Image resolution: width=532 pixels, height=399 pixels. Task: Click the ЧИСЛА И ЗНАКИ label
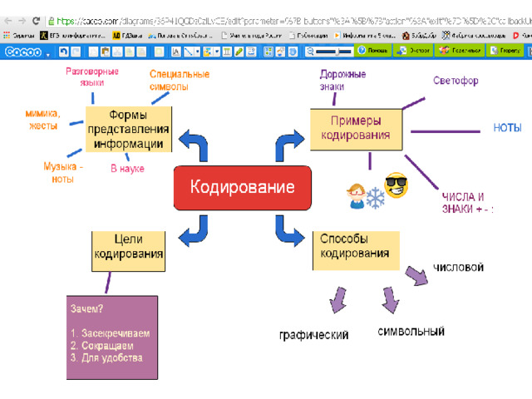point(467,203)
